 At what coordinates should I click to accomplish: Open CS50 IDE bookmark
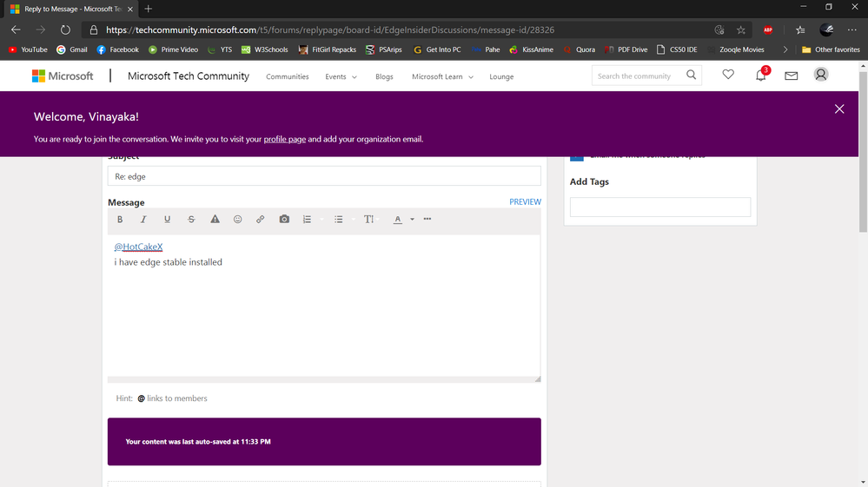coord(677,49)
